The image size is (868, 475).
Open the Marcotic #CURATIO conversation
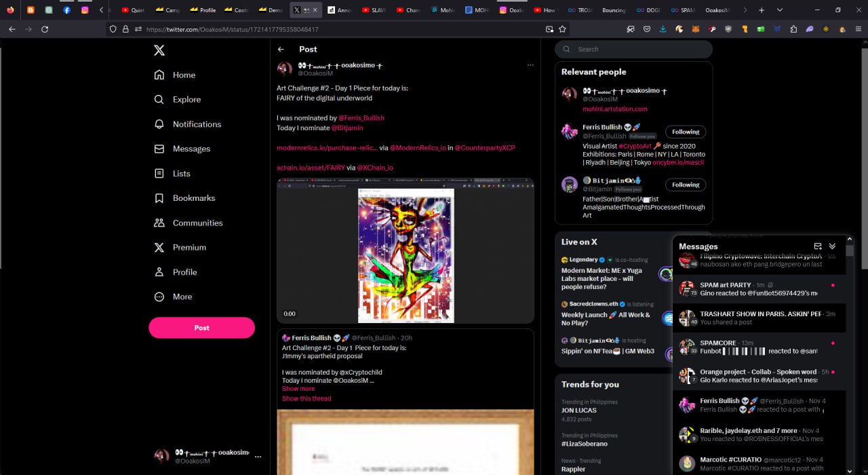(x=759, y=463)
